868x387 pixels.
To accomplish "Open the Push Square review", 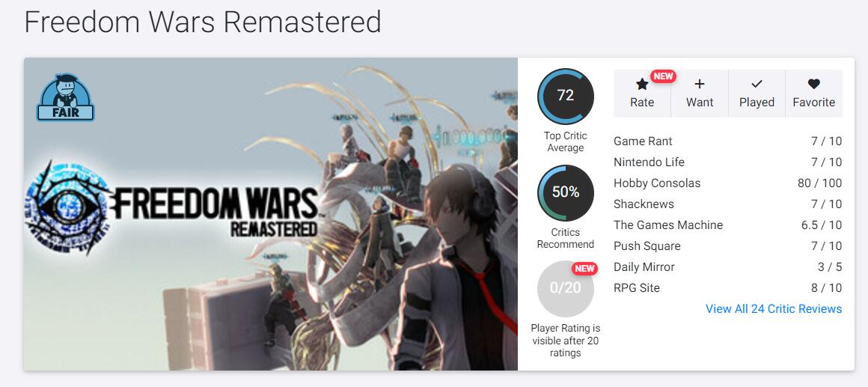I will pos(647,246).
